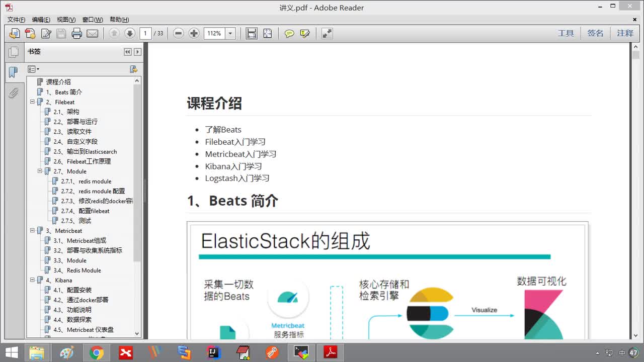Go to next page arrow
Image resolution: width=644 pixels, height=362 pixels.
(x=130, y=34)
